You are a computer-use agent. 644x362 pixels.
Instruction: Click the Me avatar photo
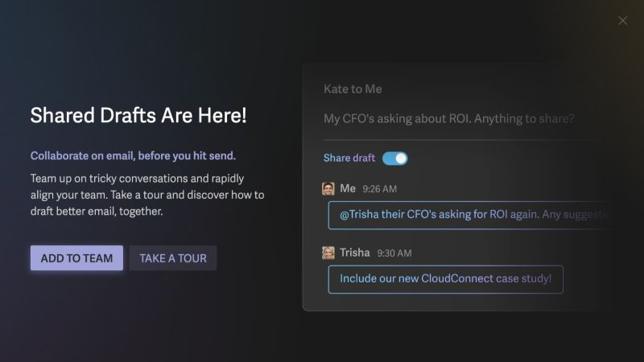tap(328, 189)
